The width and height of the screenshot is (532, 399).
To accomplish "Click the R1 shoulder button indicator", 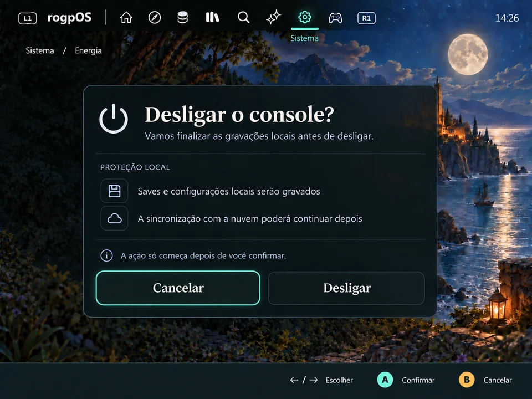I will pos(366,18).
